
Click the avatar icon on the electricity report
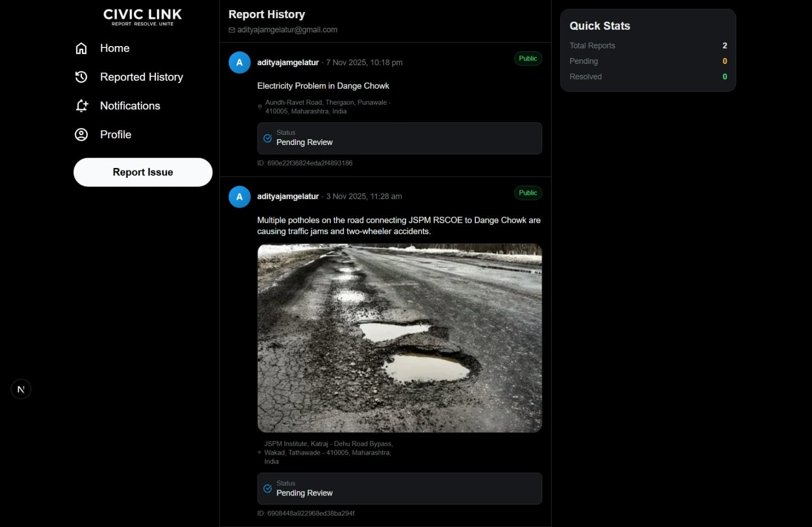tap(239, 62)
